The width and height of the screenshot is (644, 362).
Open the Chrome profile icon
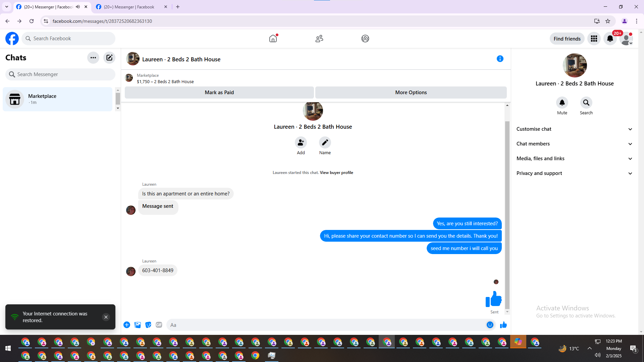(x=625, y=21)
